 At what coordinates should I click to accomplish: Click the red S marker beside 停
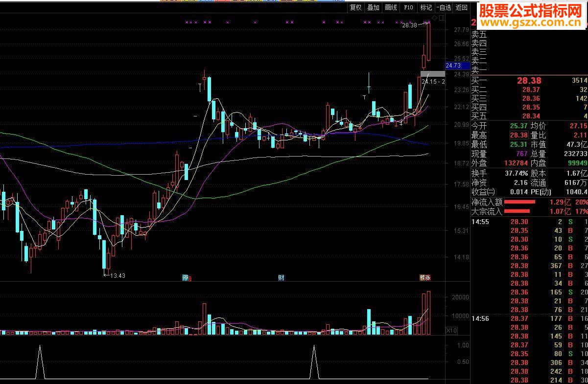click(x=190, y=279)
